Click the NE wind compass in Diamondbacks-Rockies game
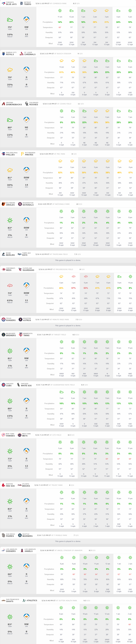The image size is (136, 644). 26,120
